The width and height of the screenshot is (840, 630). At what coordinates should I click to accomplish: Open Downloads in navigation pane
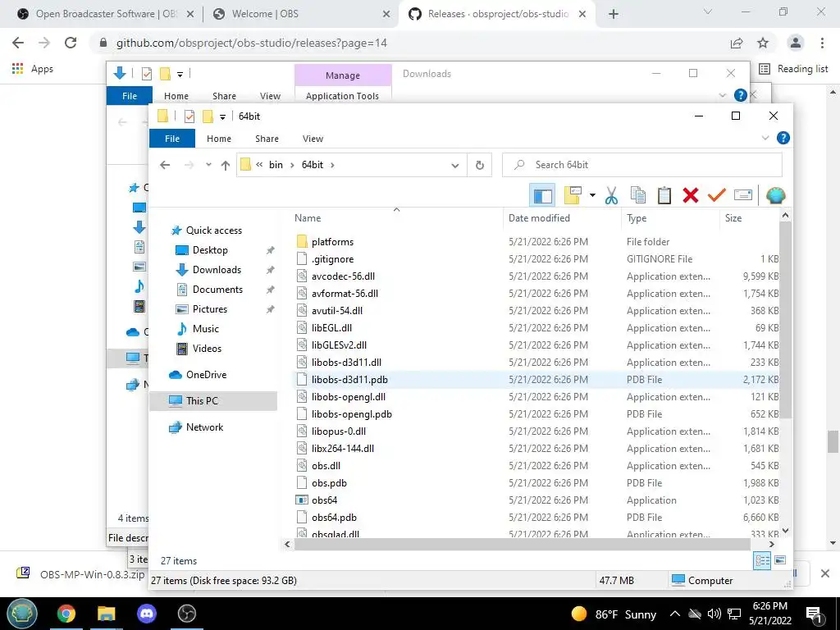[x=217, y=270]
